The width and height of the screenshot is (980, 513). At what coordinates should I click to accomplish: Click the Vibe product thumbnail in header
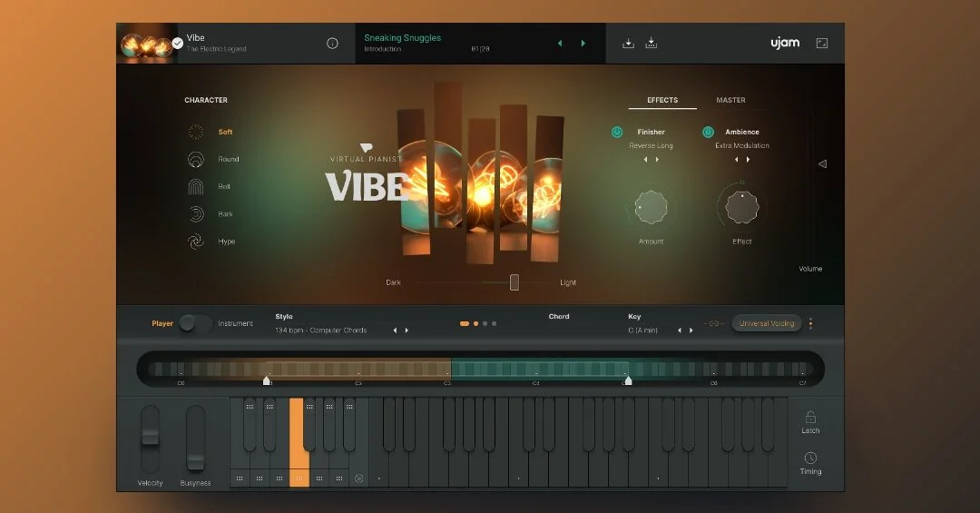147,44
